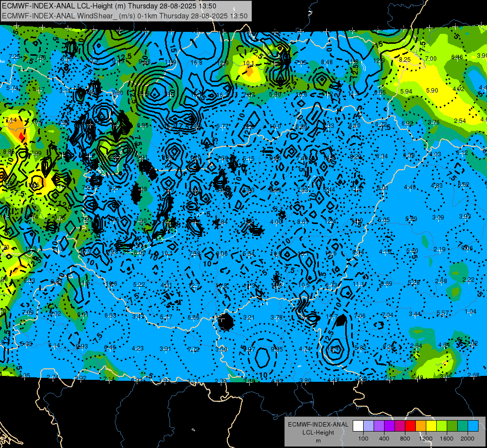The height and width of the screenshot is (448, 487).
Task: Click the wind shear value 5.57
Action: [443, 313]
